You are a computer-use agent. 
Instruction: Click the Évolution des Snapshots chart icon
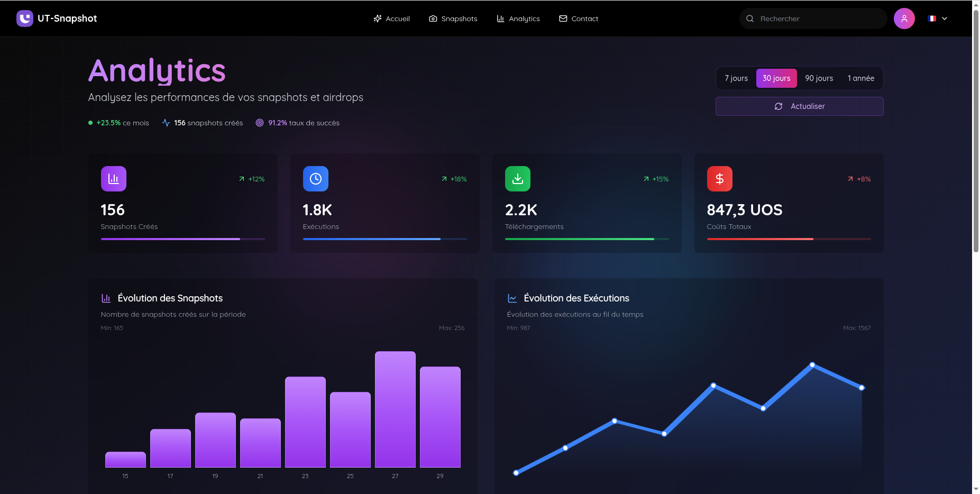click(106, 298)
